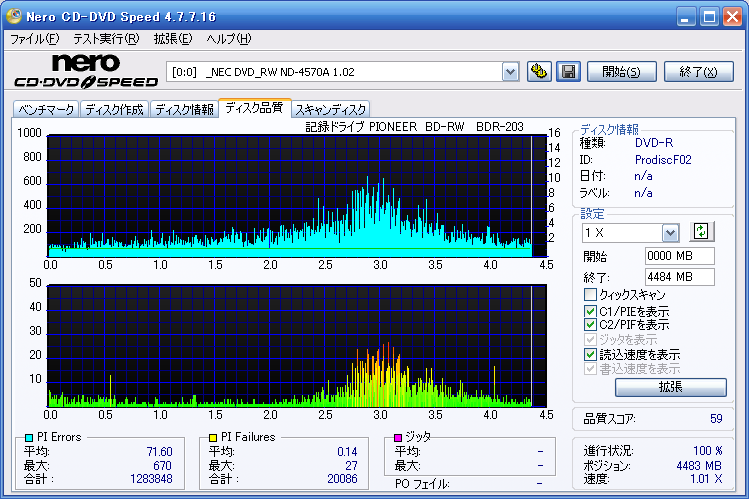Switch to the ディスク情報 tab

pos(184,109)
